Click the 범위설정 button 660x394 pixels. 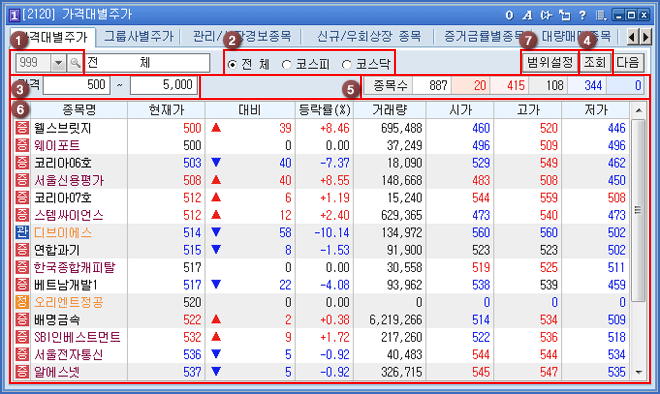550,63
